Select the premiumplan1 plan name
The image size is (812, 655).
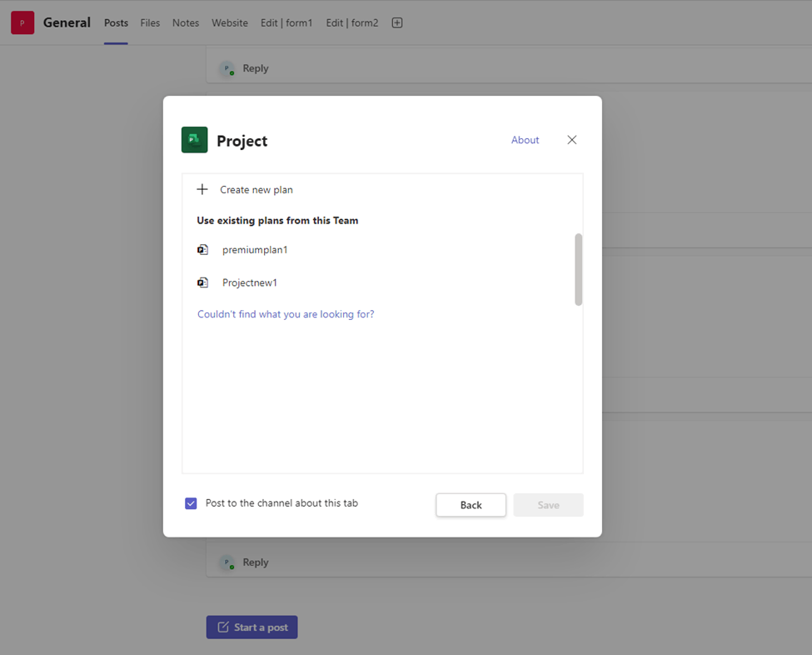[x=255, y=250]
